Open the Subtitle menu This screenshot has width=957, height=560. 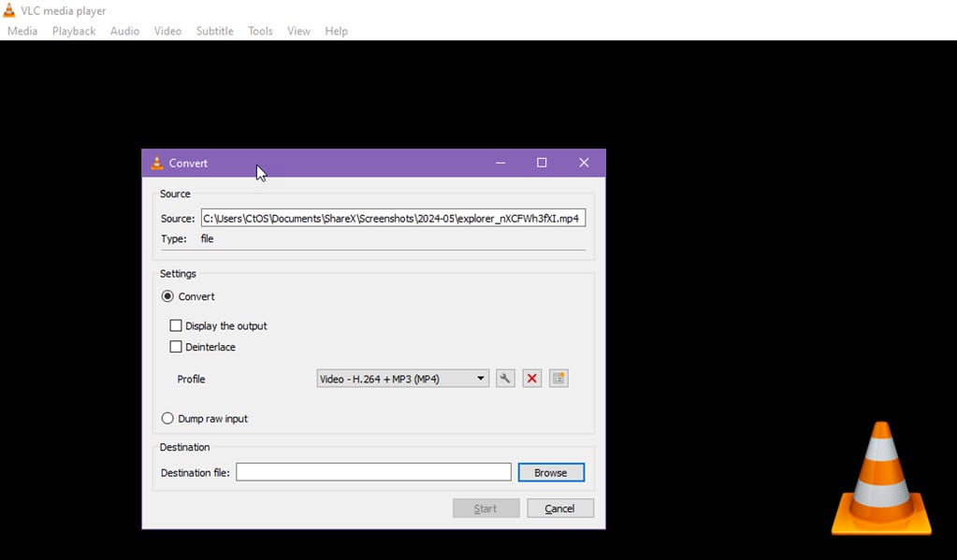[x=215, y=31]
